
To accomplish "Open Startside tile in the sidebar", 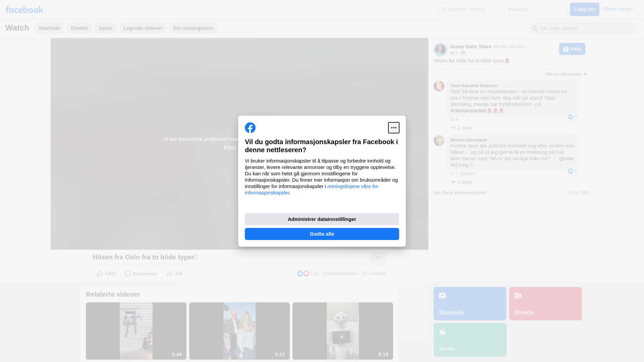I will click(x=470, y=304).
